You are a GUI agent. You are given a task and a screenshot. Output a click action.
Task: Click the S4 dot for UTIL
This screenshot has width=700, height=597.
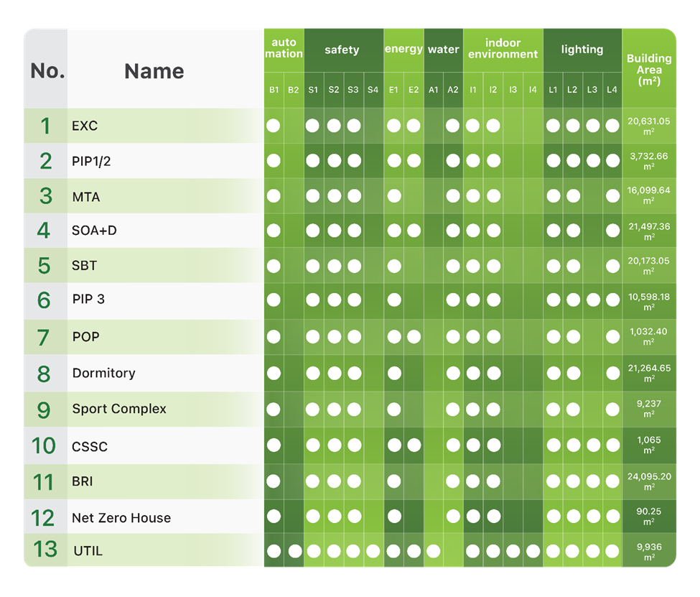(x=373, y=552)
